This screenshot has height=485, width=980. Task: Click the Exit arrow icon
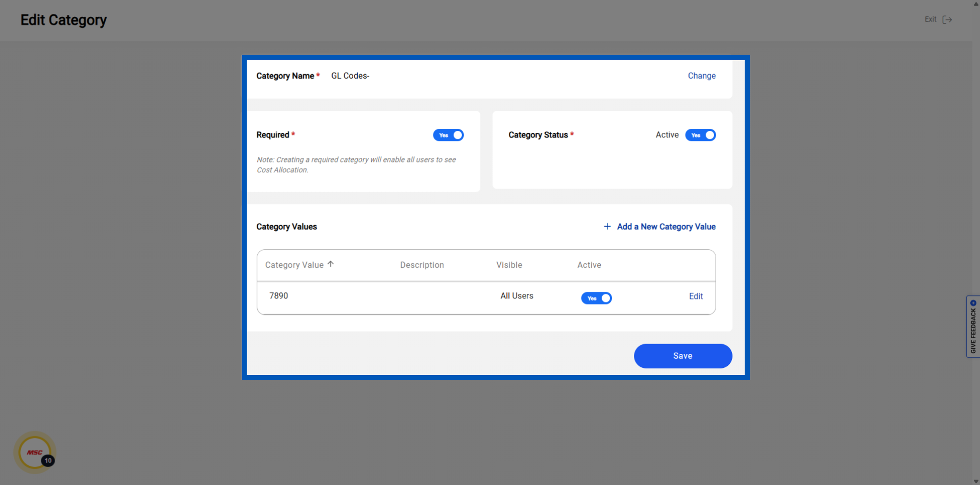[947, 20]
